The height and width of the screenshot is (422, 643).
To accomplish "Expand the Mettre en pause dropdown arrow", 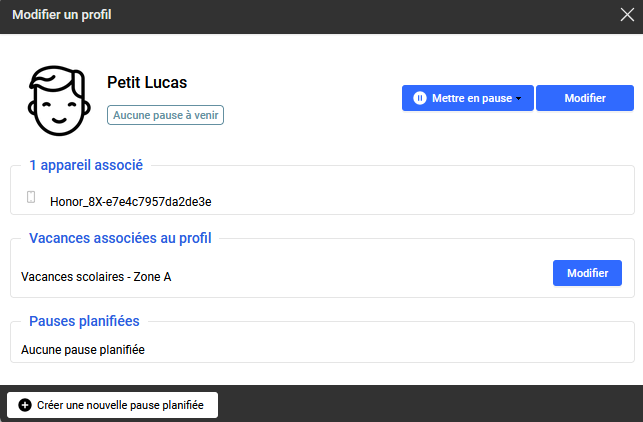I will [519, 99].
